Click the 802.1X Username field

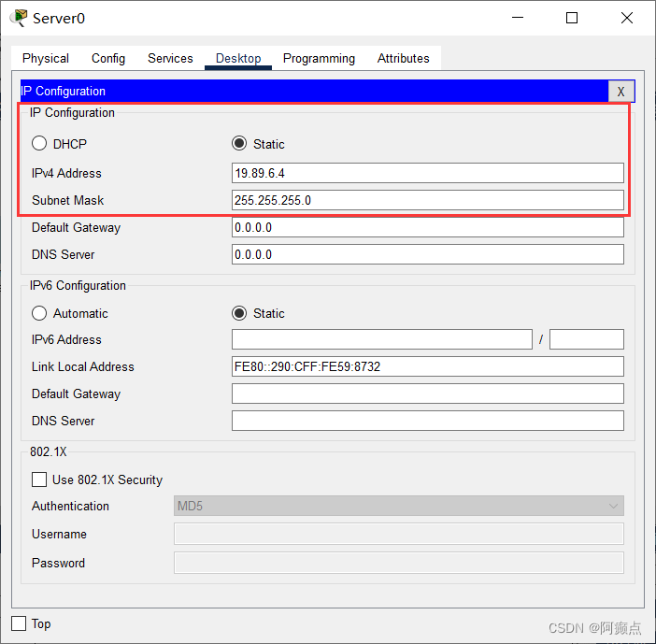(x=399, y=534)
